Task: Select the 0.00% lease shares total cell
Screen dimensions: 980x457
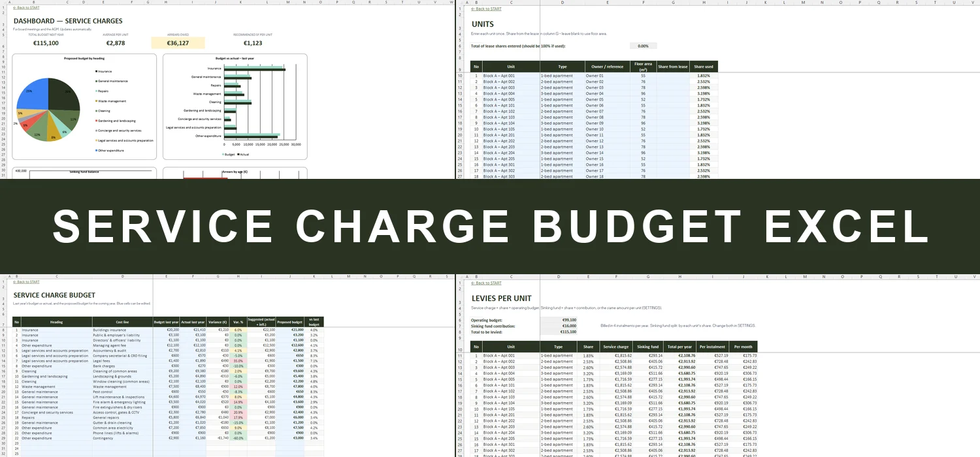Action: point(643,46)
